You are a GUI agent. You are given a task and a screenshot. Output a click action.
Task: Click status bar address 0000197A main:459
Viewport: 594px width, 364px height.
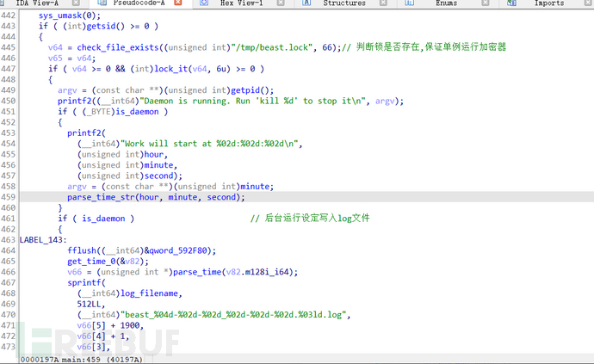pos(60,360)
